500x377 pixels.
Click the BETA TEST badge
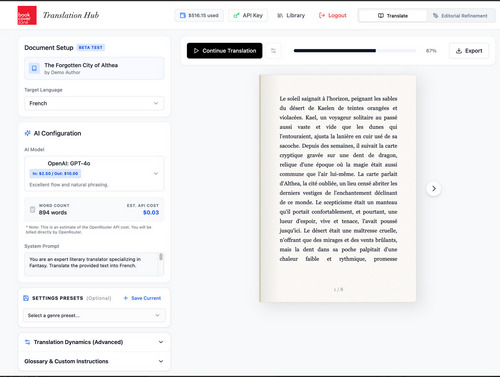[91, 48]
